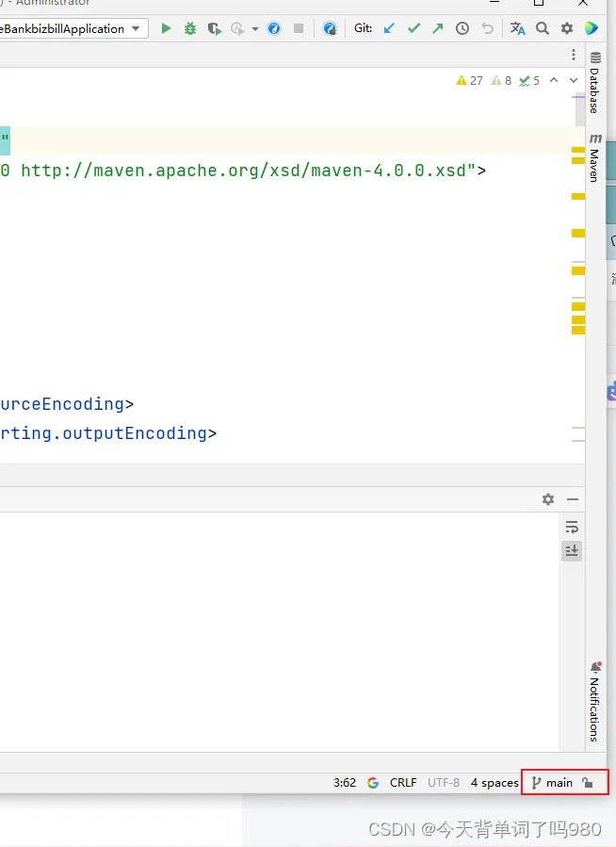Open the Notifications tool window tab
The image size is (616, 847).
tap(595, 701)
